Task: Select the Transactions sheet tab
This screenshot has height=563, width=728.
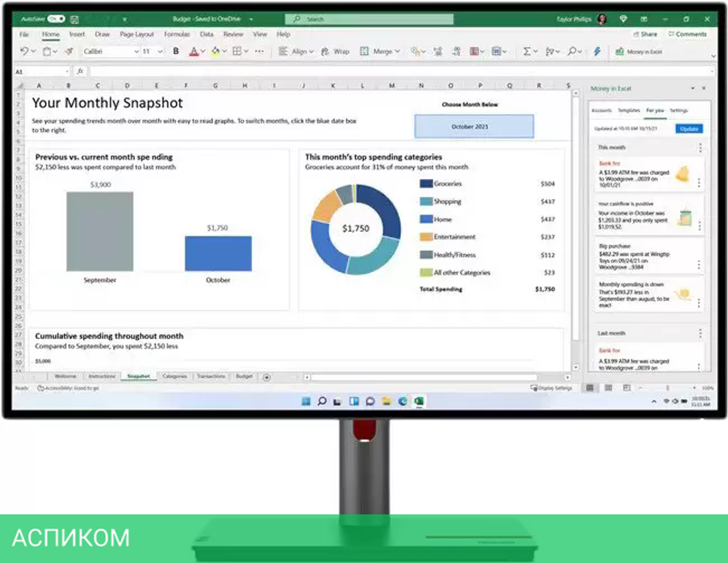Action: (211, 377)
